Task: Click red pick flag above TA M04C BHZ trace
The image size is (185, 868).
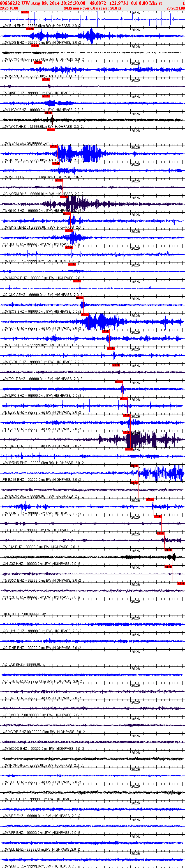Action: tap(64, 197)
